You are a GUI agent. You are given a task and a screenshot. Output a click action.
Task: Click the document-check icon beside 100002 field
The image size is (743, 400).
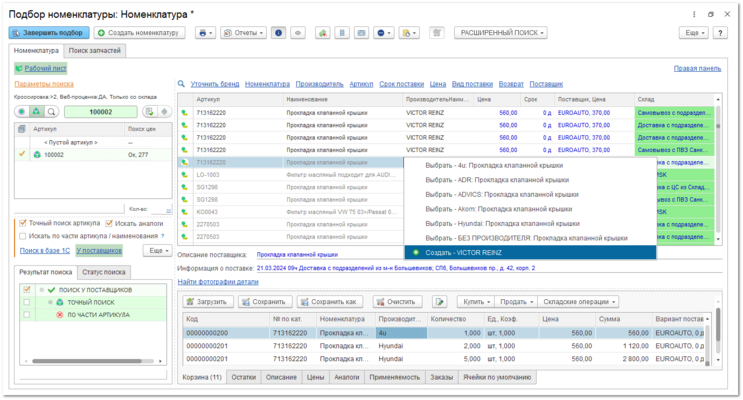150,112
